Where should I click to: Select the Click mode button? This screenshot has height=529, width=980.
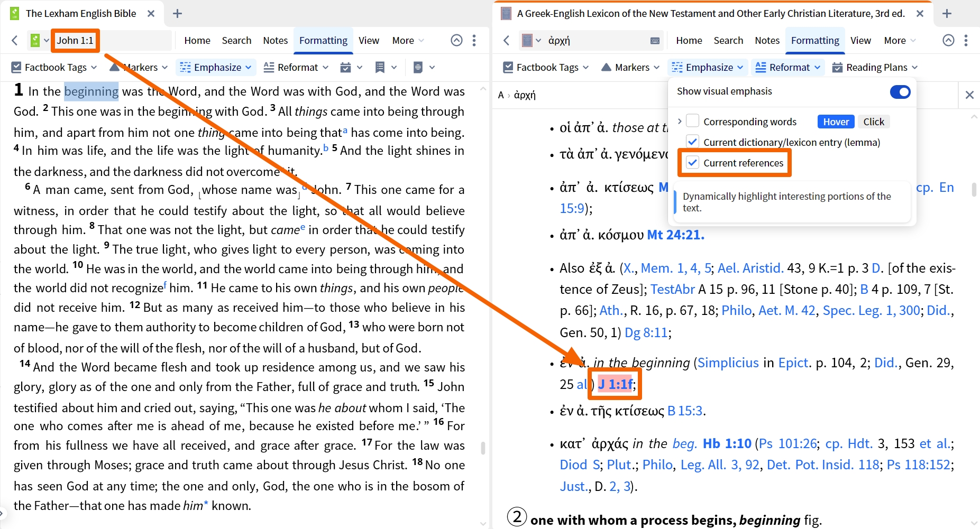(x=874, y=122)
